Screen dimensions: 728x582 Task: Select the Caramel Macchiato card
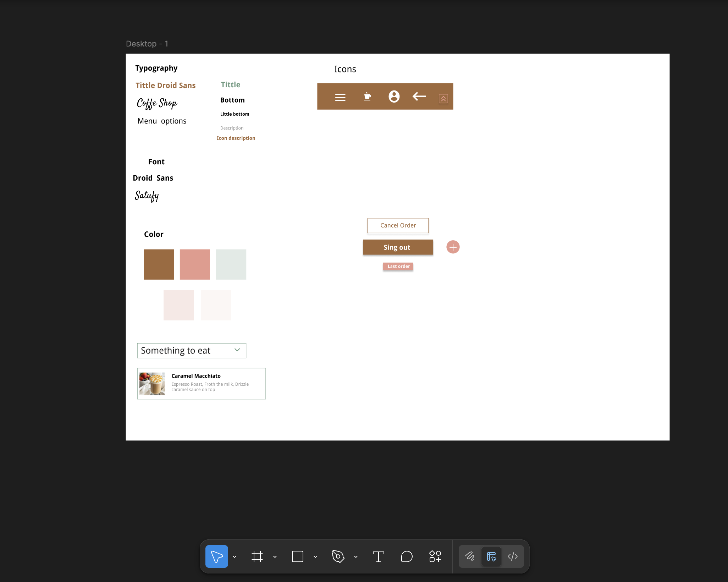point(202,384)
